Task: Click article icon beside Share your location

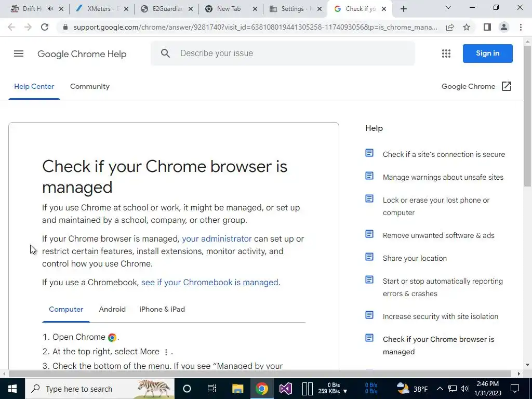Action: (x=369, y=257)
